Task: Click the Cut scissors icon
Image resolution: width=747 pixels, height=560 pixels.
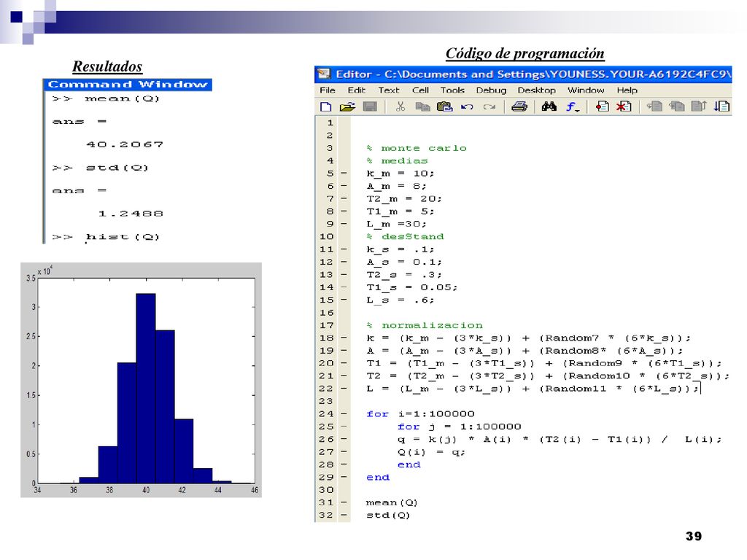Action: pyautogui.click(x=400, y=106)
